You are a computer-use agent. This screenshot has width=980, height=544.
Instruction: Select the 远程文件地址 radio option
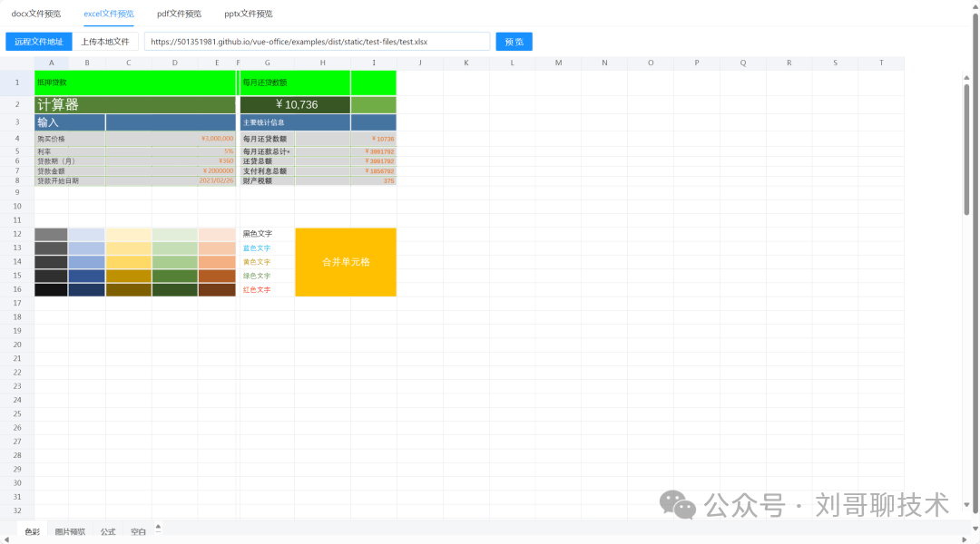pos(37,42)
